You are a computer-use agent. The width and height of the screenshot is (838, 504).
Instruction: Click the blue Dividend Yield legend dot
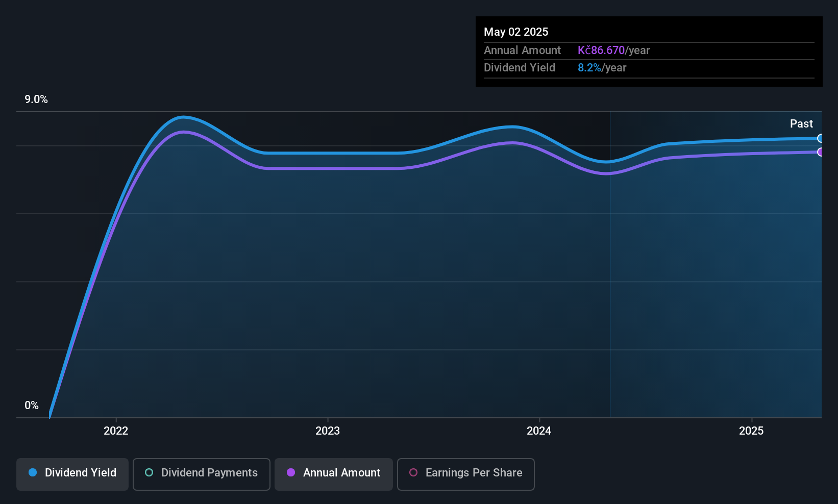coord(33,472)
